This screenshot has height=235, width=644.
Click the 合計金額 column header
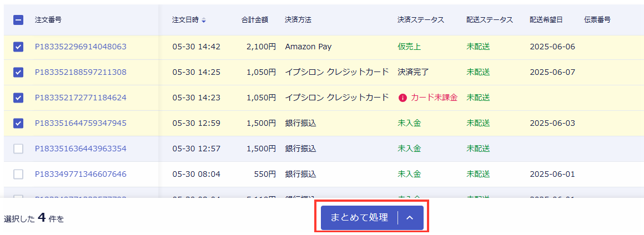click(255, 20)
